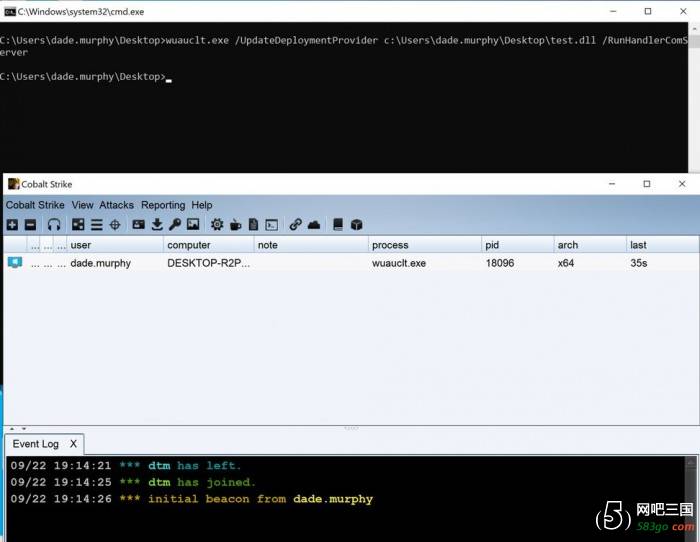Close the cmd.exe window
Image resolution: width=700 pixels, height=542 pixels.
pyautogui.click(x=683, y=11)
